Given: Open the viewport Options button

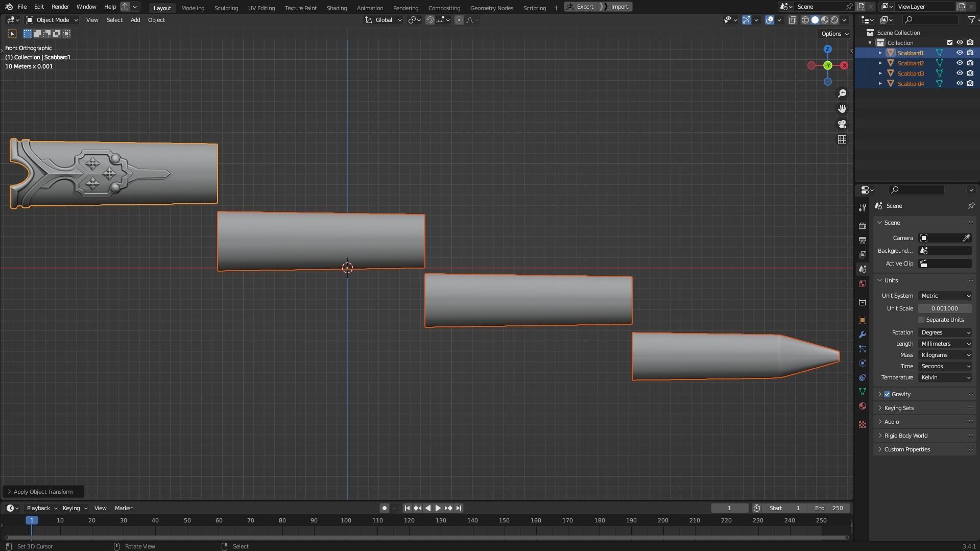Looking at the screenshot, I should click(x=834, y=34).
